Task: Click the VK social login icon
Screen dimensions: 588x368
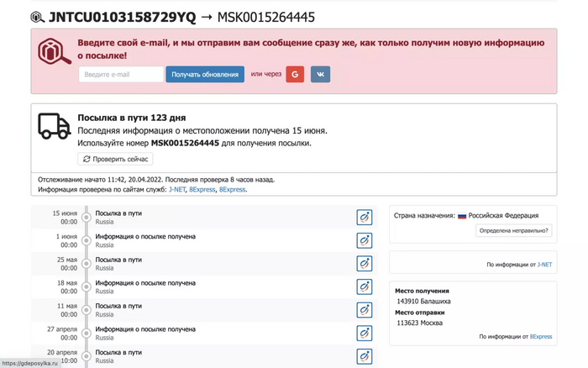Action: coord(320,75)
